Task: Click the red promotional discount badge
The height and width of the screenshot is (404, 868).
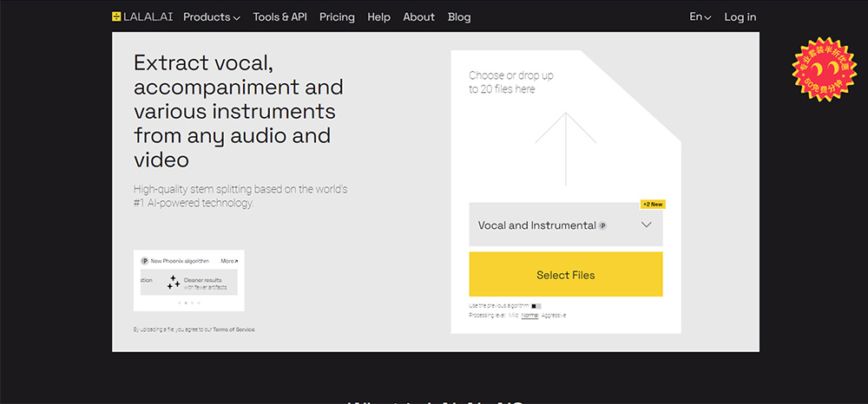Action: click(820, 68)
